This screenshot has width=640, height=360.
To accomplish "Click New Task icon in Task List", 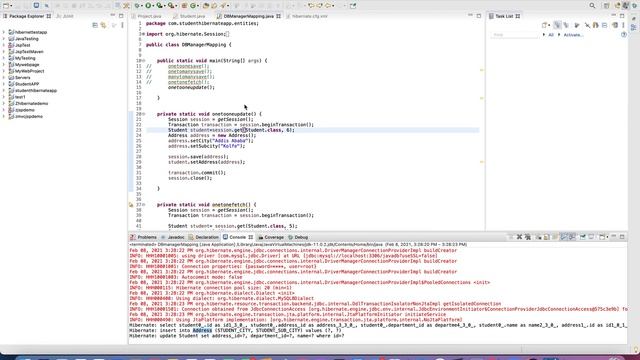I will (x=545, y=25).
